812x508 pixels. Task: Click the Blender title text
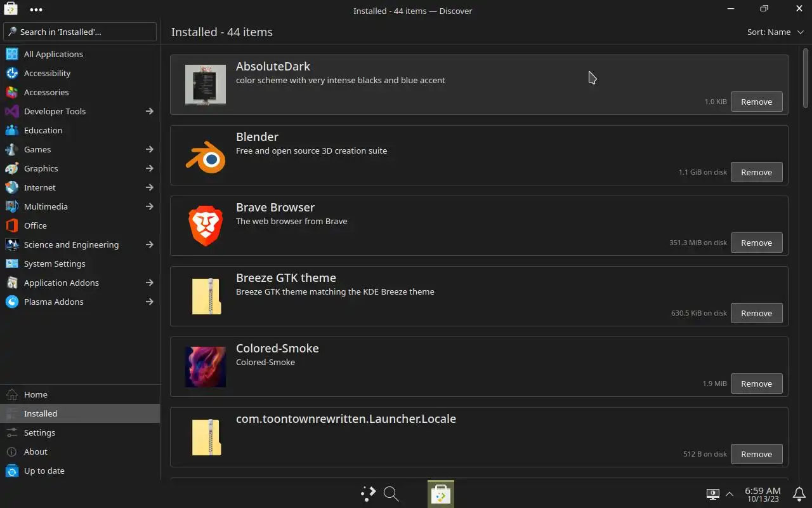click(257, 137)
